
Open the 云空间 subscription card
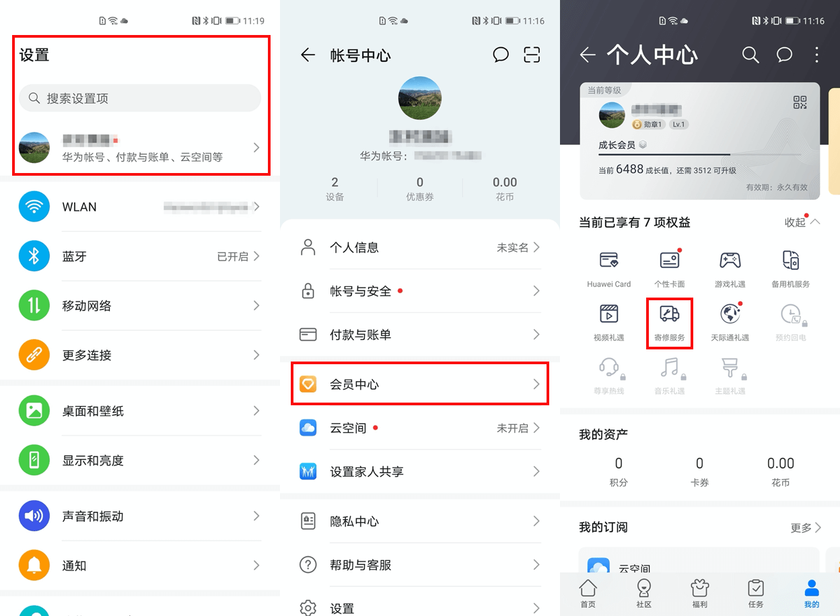(699, 560)
